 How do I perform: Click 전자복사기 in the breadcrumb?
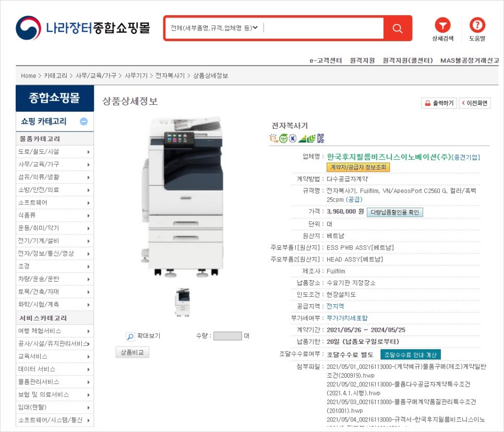click(x=170, y=76)
